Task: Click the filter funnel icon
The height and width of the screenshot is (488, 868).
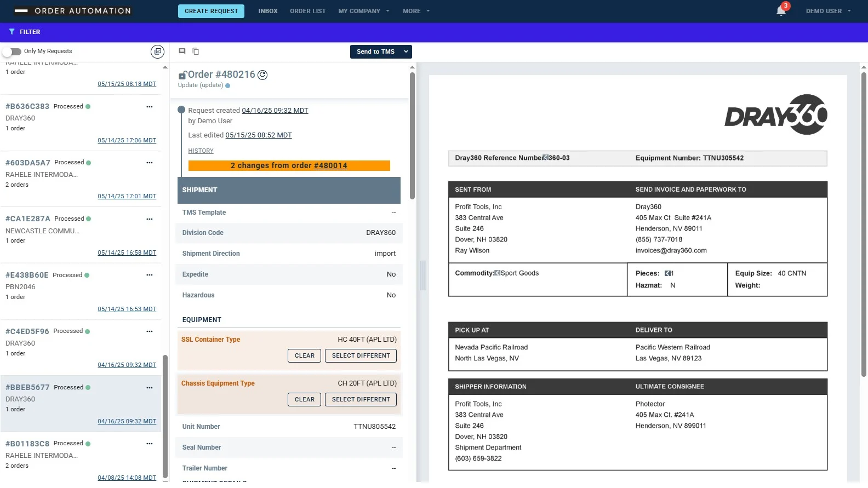Action: [x=12, y=32]
